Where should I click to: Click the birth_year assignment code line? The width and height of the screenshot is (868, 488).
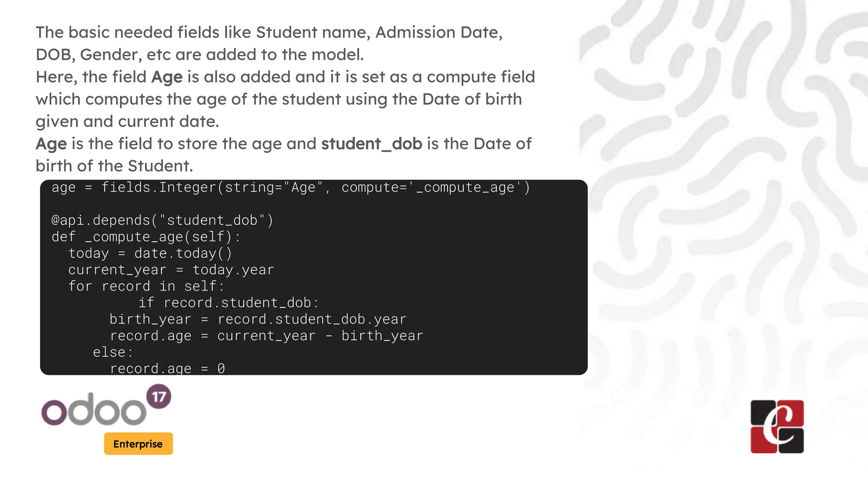(258, 319)
